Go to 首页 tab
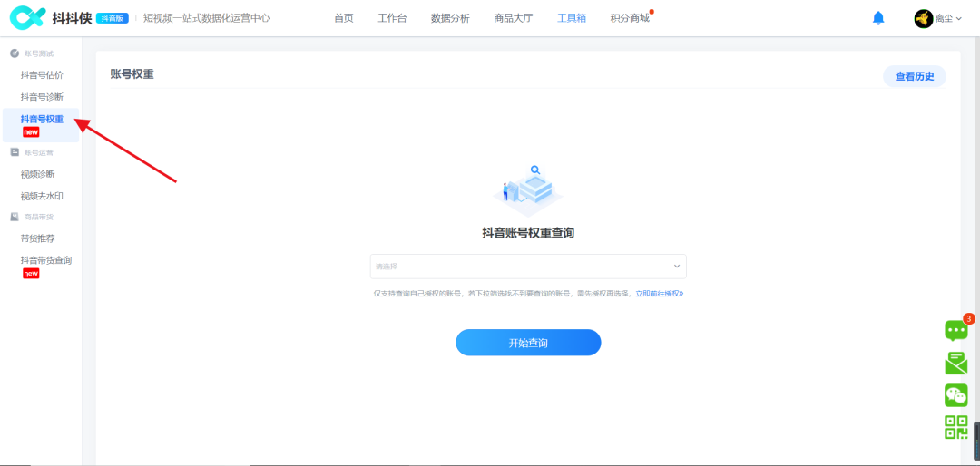This screenshot has height=466, width=980. (x=343, y=18)
